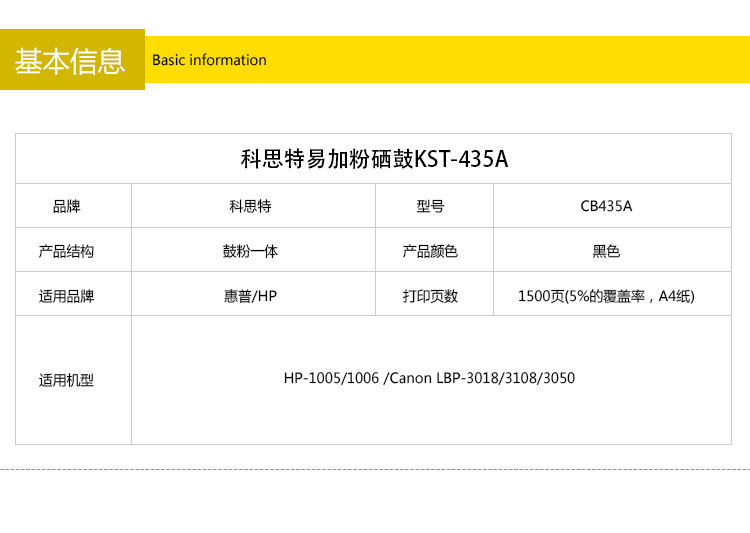Click the dashed divider line below table

tap(375, 469)
